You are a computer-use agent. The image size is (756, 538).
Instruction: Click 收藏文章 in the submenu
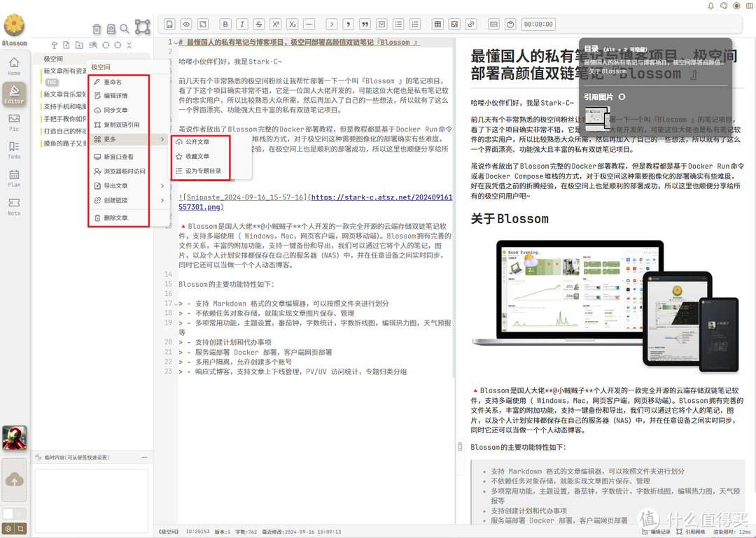(x=197, y=156)
